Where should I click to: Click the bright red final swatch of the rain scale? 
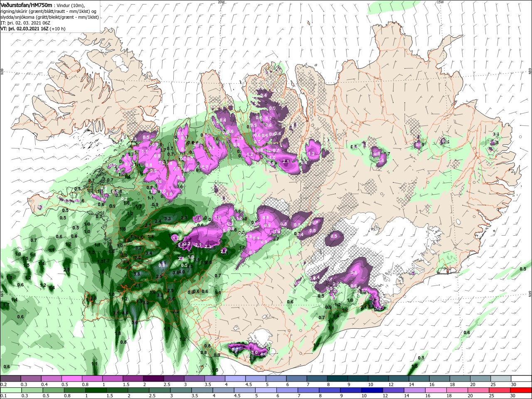(x=521, y=390)
